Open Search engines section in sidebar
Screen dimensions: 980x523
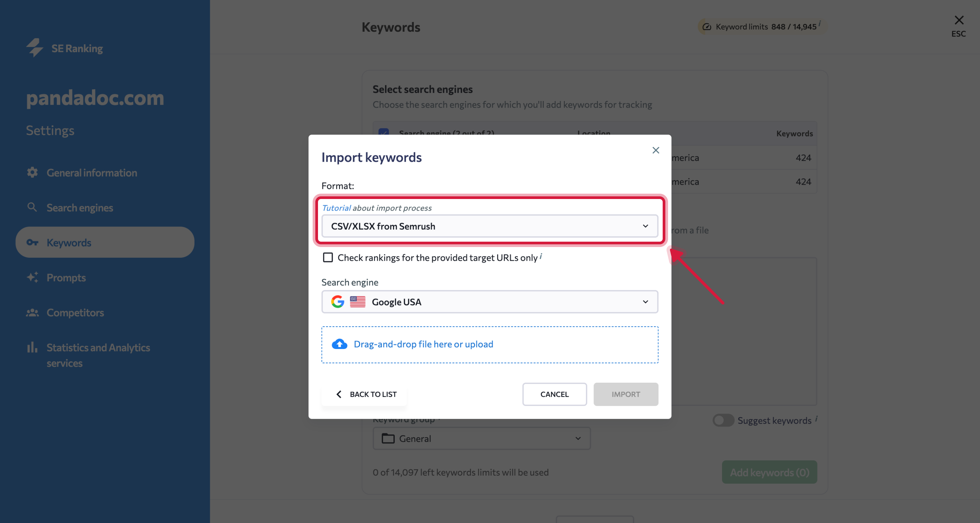[79, 208]
